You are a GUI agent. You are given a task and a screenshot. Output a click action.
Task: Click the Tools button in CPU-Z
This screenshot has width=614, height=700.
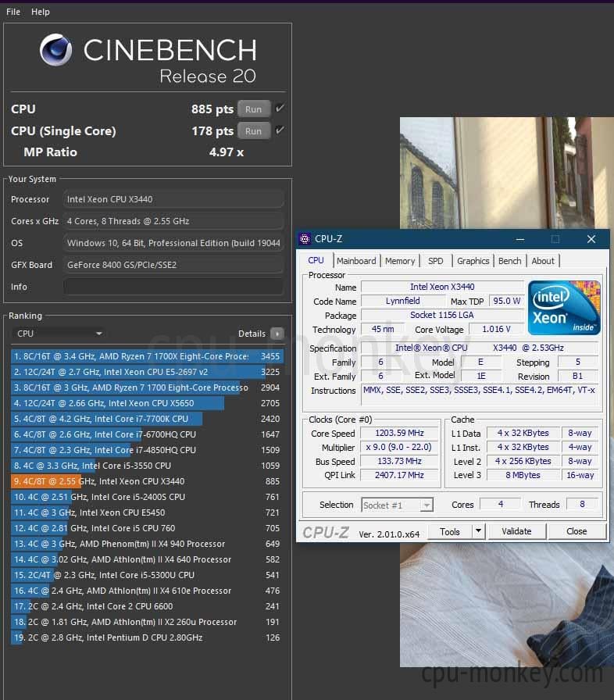point(450,532)
